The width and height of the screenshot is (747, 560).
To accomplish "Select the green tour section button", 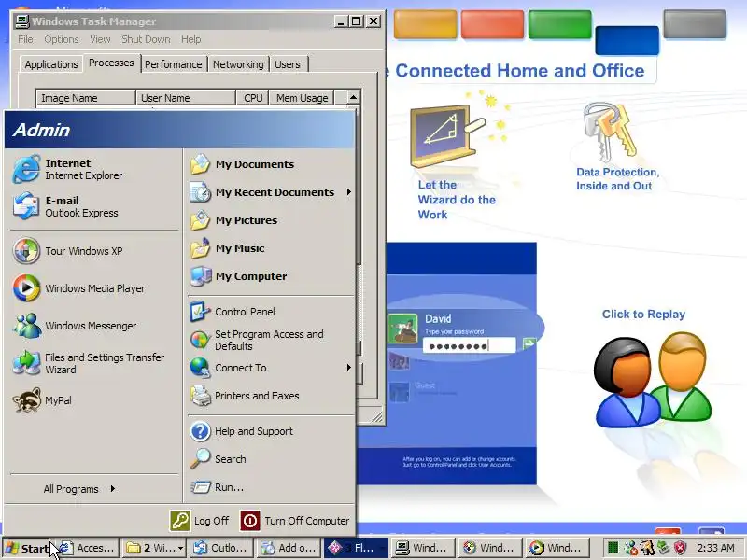I will [559, 24].
